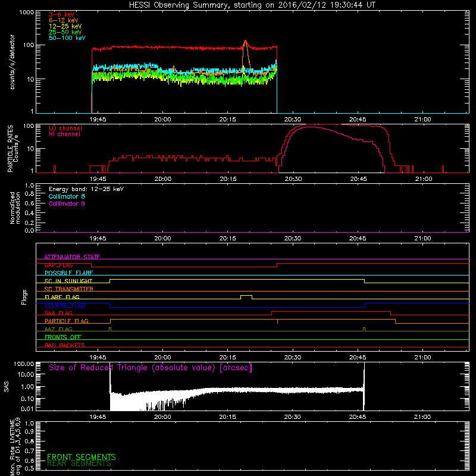Click the counts/s/detector axis label
The image size is (476, 476).
pos(12,62)
